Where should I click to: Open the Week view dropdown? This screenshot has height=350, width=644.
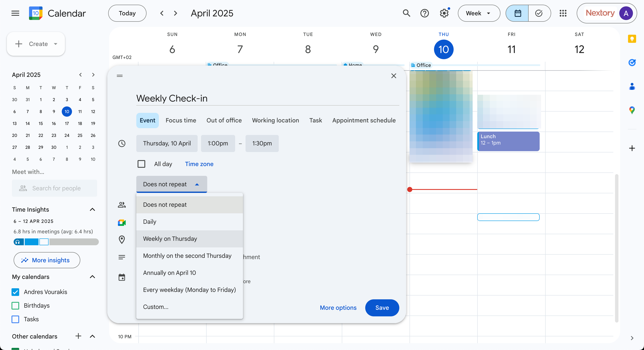(479, 13)
